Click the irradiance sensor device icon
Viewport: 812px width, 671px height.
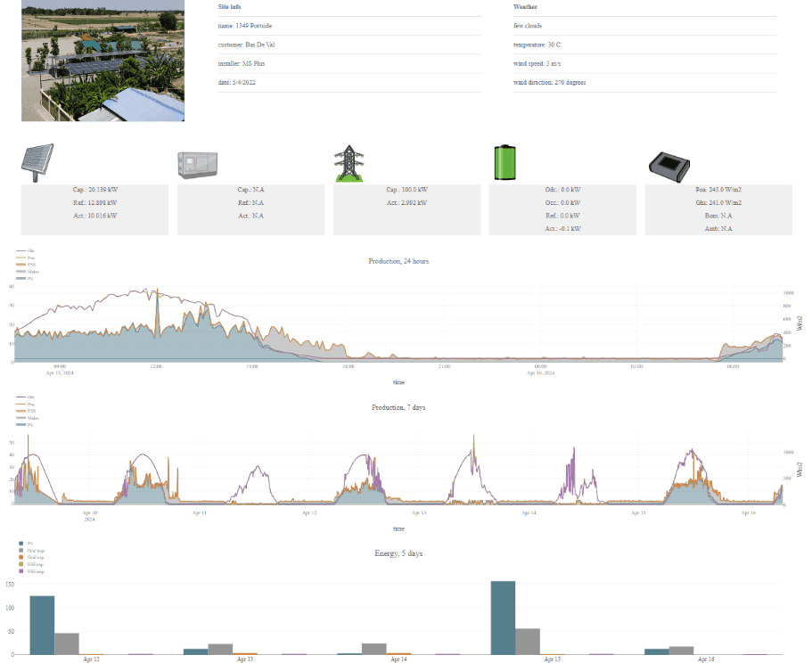(669, 167)
